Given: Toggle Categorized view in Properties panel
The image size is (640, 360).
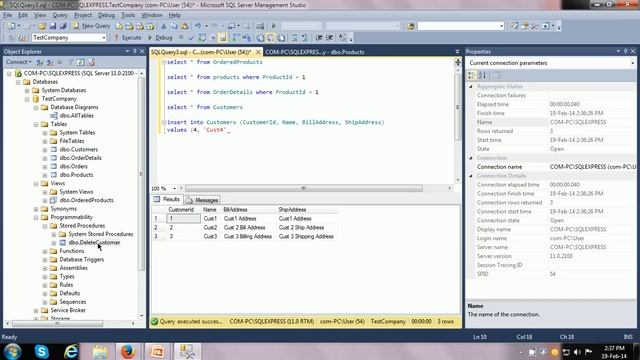Looking at the screenshot, I should pos(471,75).
